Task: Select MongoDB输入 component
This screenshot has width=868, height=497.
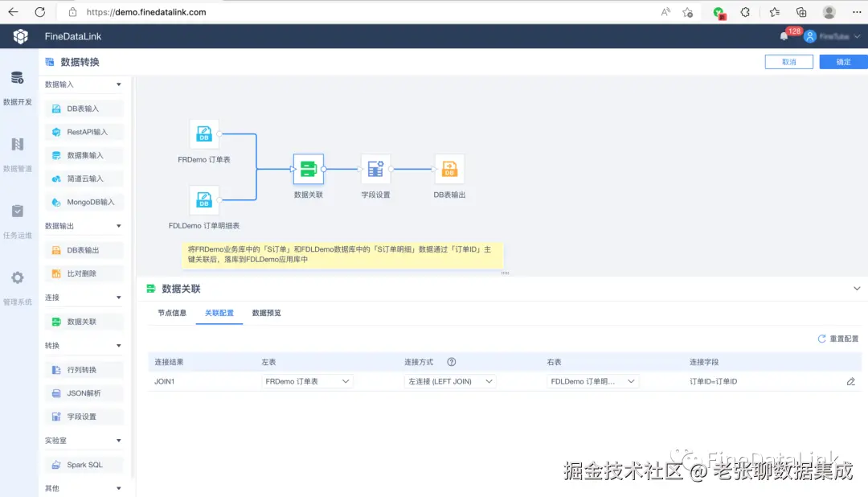Action: pos(84,202)
